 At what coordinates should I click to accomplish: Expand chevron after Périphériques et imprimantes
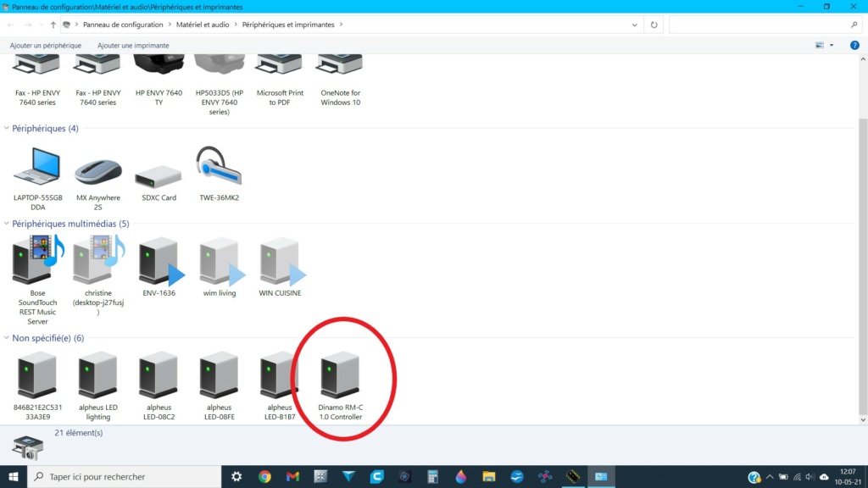click(x=341, y=25)
